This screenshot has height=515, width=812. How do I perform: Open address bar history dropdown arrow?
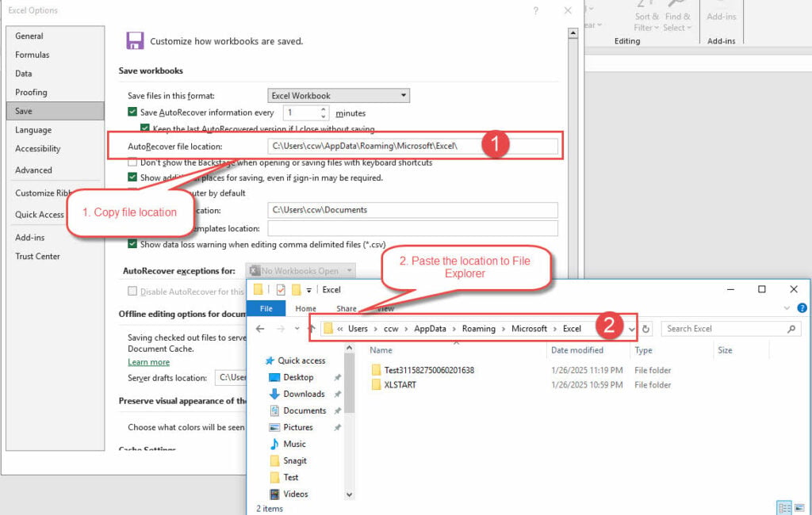click(x=632, y=329)
